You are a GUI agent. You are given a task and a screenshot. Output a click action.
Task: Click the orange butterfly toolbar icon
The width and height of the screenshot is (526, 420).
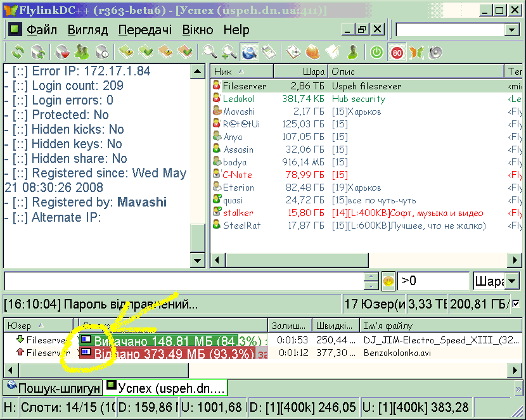[416, 52]
